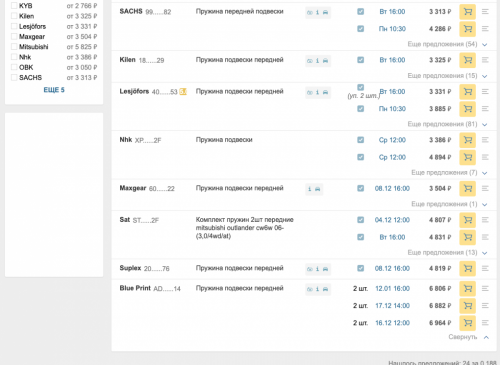Image resolution: width=500 pixels, height=365 pixels.
Task: Select Suplex article number 20.....76
Action: [157, 269]
